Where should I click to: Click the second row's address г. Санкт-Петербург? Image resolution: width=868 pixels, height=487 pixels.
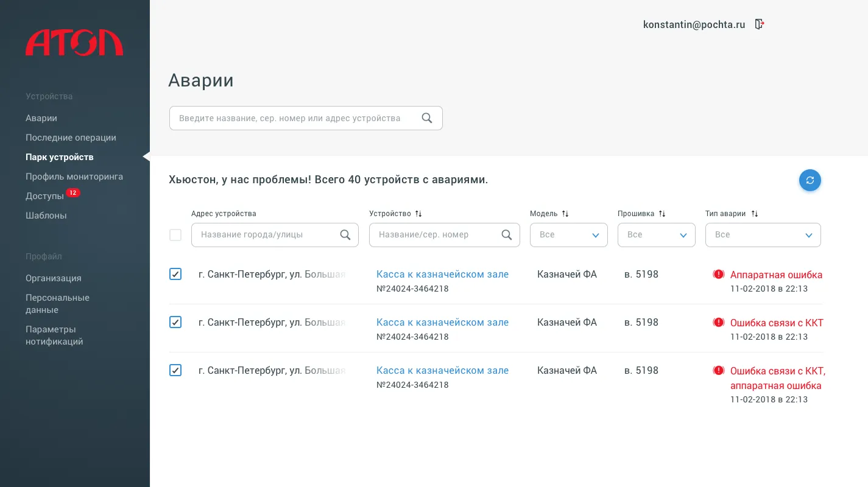pyautogui.click(x=272, y=323)
